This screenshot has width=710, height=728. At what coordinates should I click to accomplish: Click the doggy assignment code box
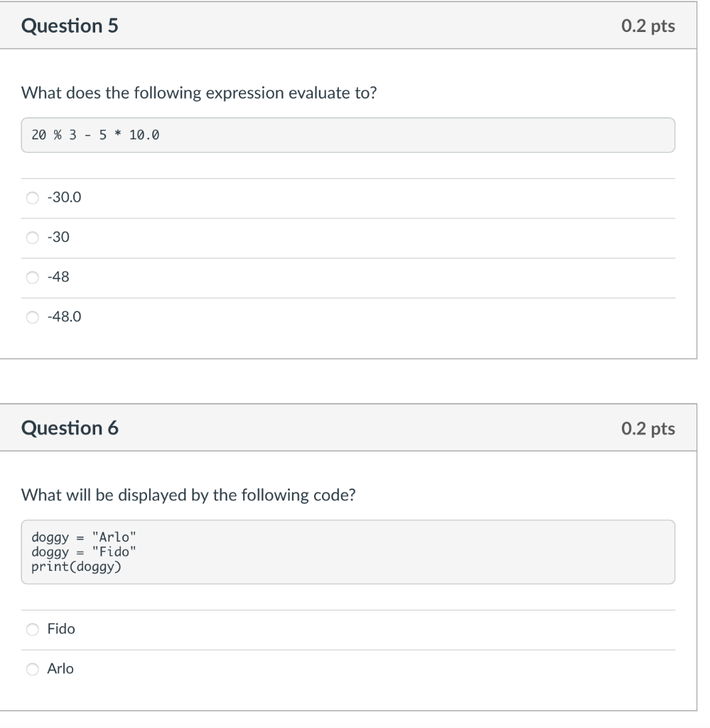click(347, 552)
